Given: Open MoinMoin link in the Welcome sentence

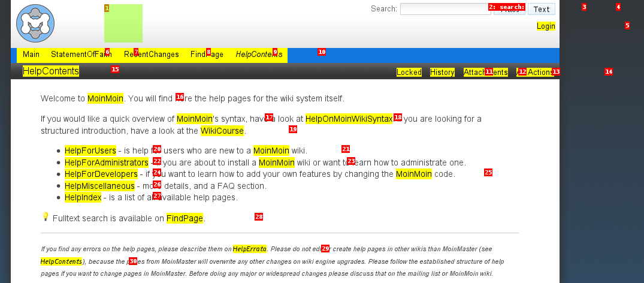Looking at the screenshot, I should (105, 99).
